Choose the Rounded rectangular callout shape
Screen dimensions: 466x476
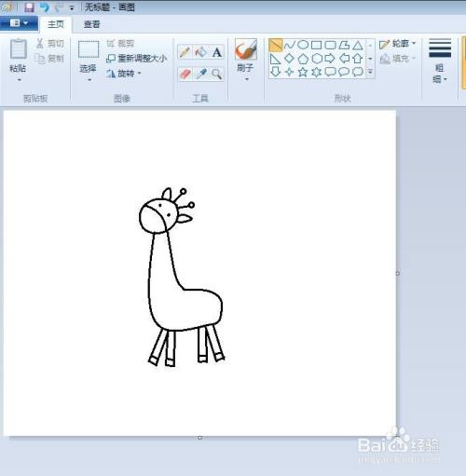[330, 72]
